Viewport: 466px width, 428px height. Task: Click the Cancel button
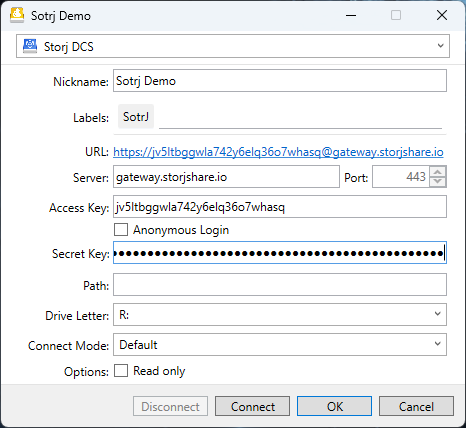[x=416, y=406]
